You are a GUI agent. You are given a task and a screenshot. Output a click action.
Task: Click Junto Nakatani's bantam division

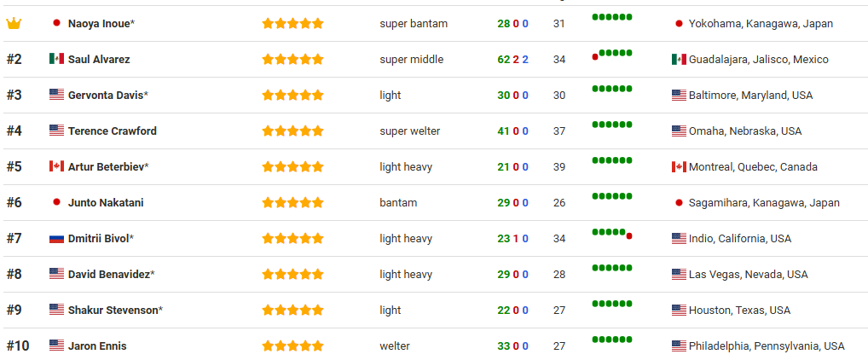(x=398, y=203)
